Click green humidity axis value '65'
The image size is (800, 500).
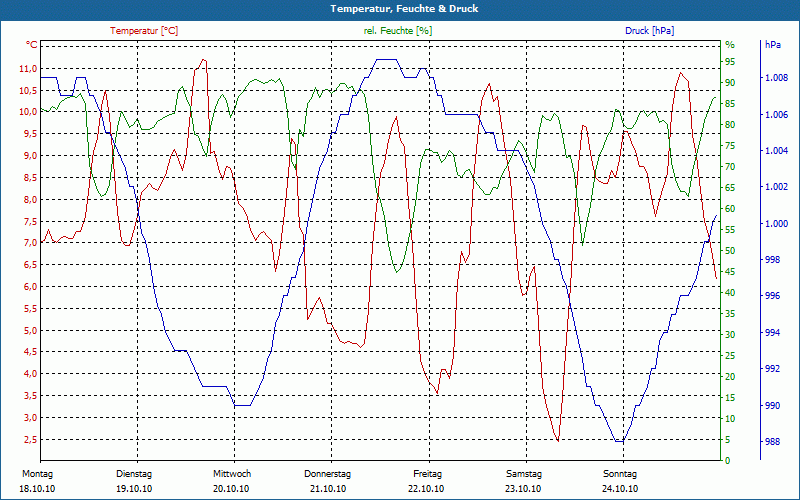730,188
